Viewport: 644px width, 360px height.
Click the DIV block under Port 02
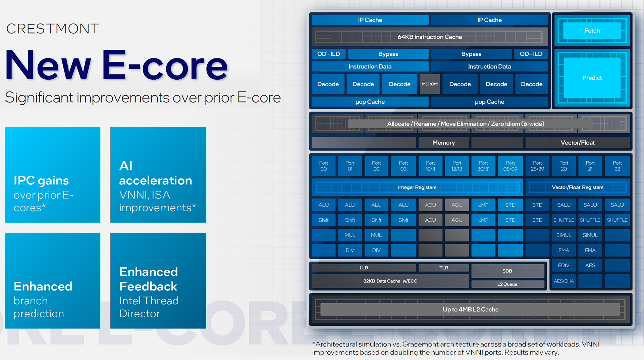376,250
